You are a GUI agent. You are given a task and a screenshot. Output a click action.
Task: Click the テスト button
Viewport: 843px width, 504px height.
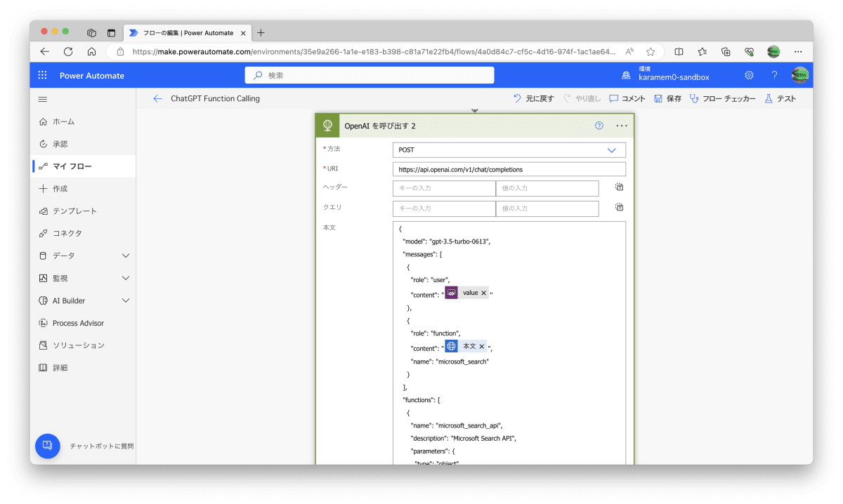[780, 99]
